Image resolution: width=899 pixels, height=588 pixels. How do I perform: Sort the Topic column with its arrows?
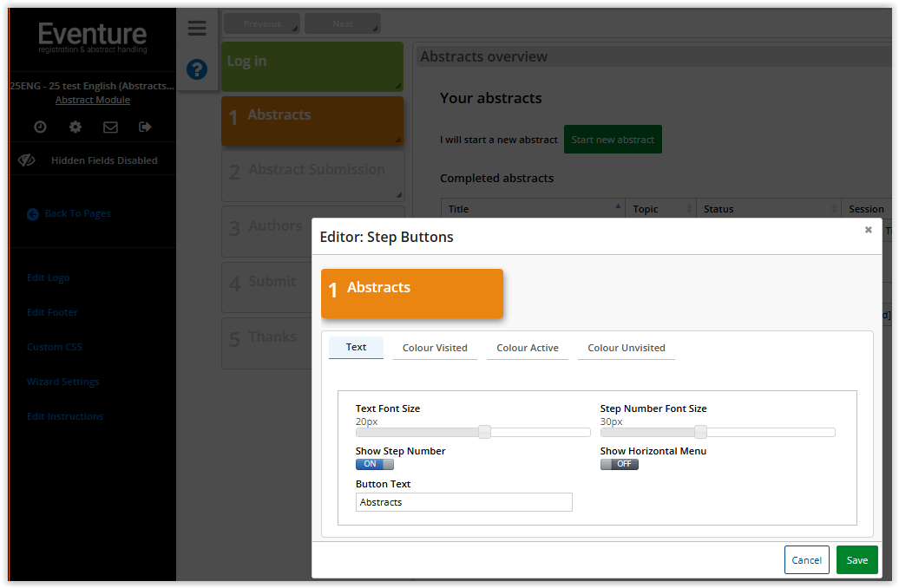coord(690,209)
